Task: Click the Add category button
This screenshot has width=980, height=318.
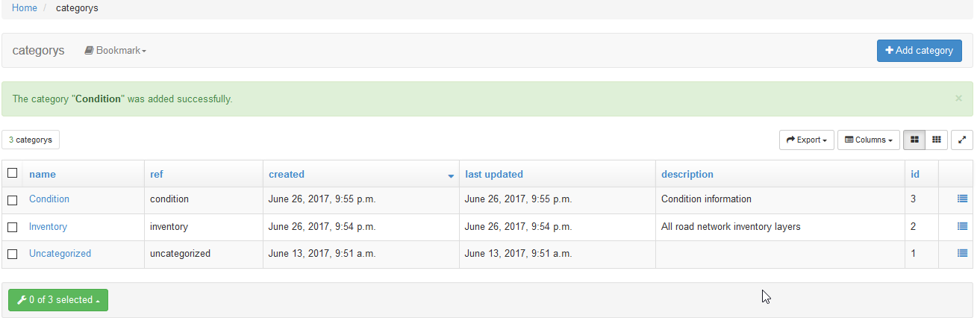Action: tap(919, 51)
